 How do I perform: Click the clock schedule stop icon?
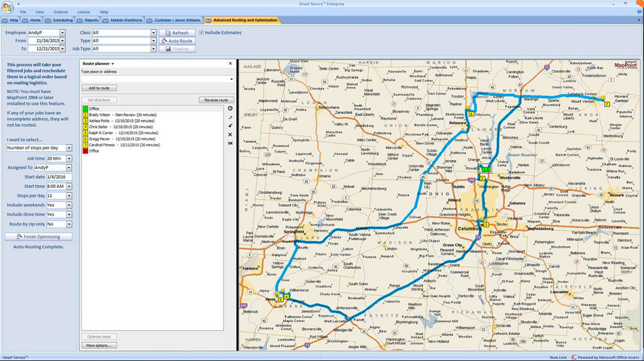click(x=230, y=109)
